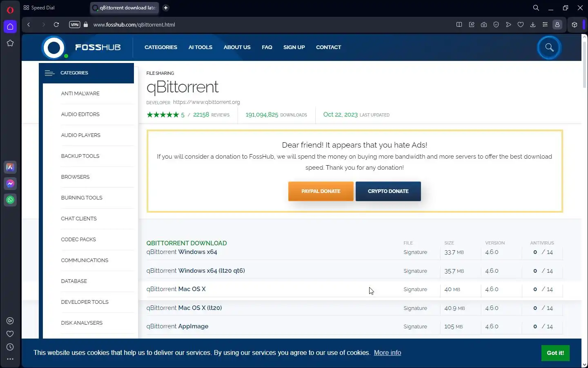Click SIGN UP in the navigation
The image size is (588, 368).
click(x=294, y=47)
